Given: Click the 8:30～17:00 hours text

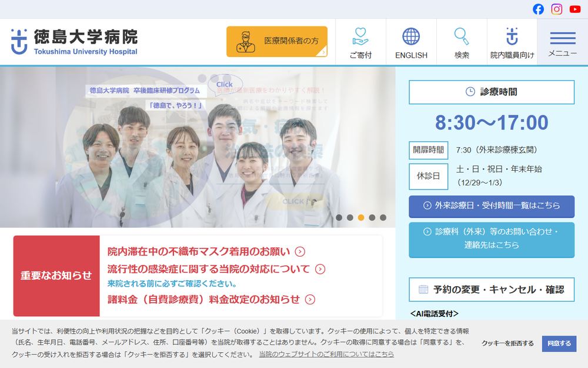Looking at the screenshot, I should pos(491,123).
